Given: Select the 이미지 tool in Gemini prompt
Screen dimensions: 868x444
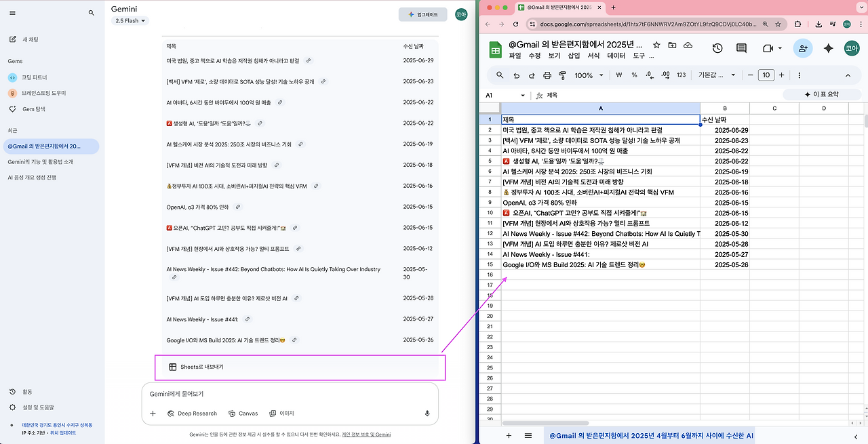Looking at the screenshot, I should pos(281,413).
